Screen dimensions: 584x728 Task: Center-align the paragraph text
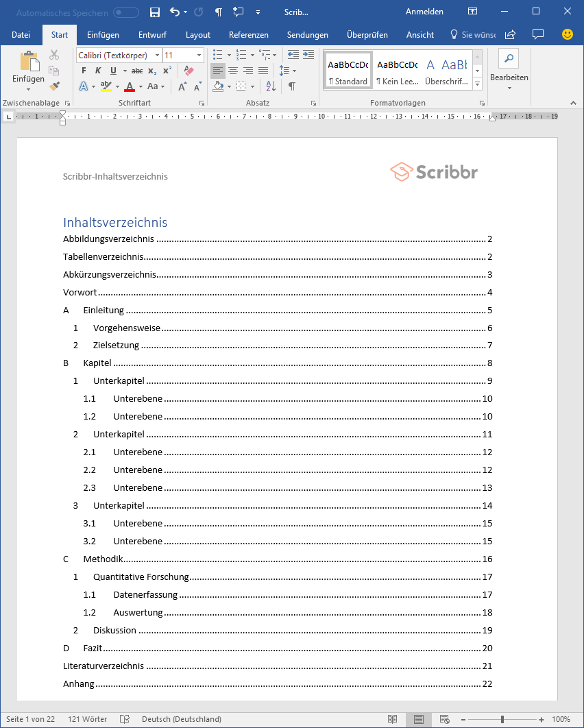click(233, 71)
